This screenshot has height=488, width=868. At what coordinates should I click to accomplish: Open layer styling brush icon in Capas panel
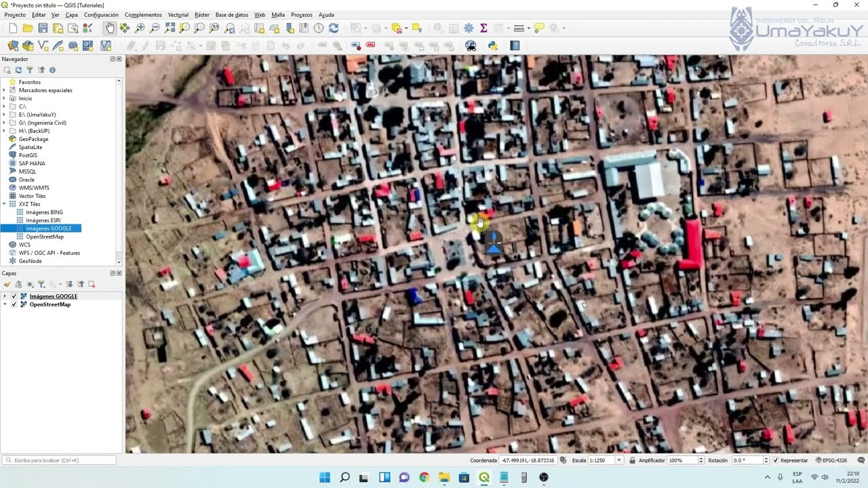[7, 284]
